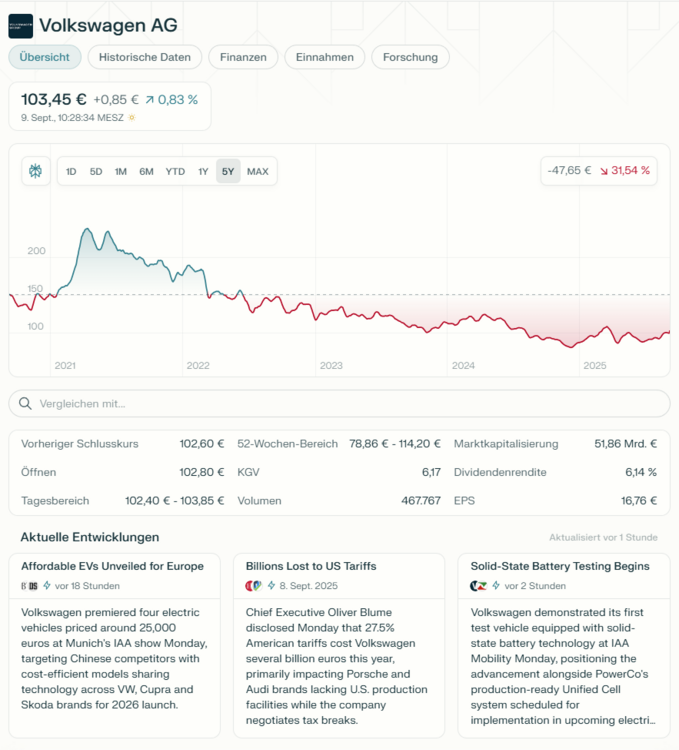Click the green up-arrow next to 0,83 %
Image resolution: width=679 pixels, height=750 pixels.
pyautogui.click(x=149, y=100)
